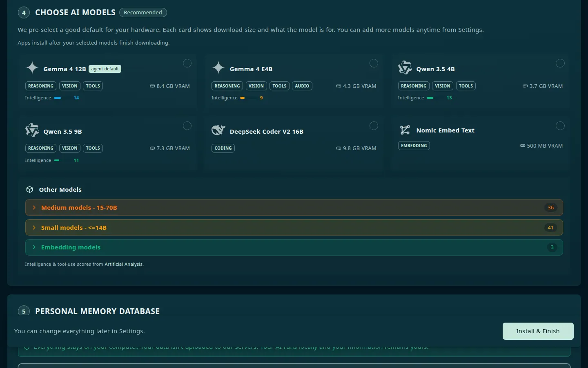Image resolution: width=588 pixels, height=368 pixels.
Task: Select the DeepSeek Coder V2 16B radio
Action: point(374,126)
